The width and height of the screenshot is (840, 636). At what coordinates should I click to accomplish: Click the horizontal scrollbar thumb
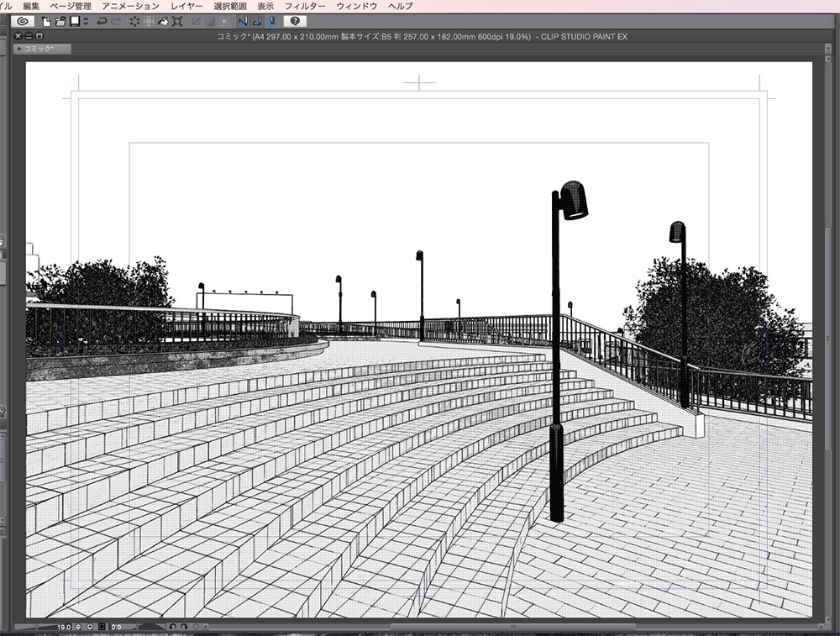[512, 627]
